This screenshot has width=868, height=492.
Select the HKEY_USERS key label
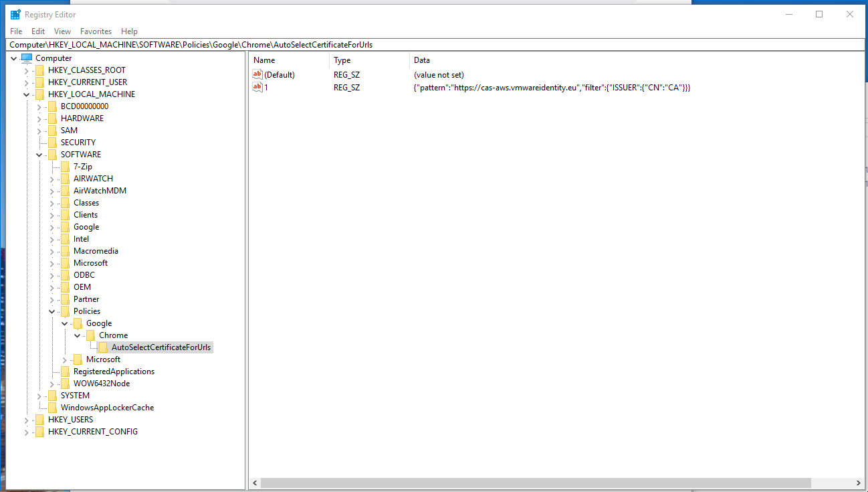pos(71,420)
